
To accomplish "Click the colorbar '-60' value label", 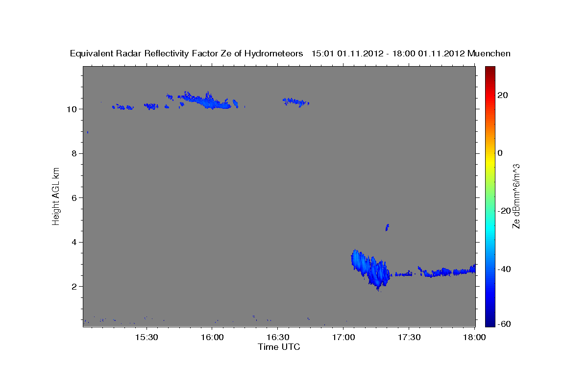I will (505, 324).
